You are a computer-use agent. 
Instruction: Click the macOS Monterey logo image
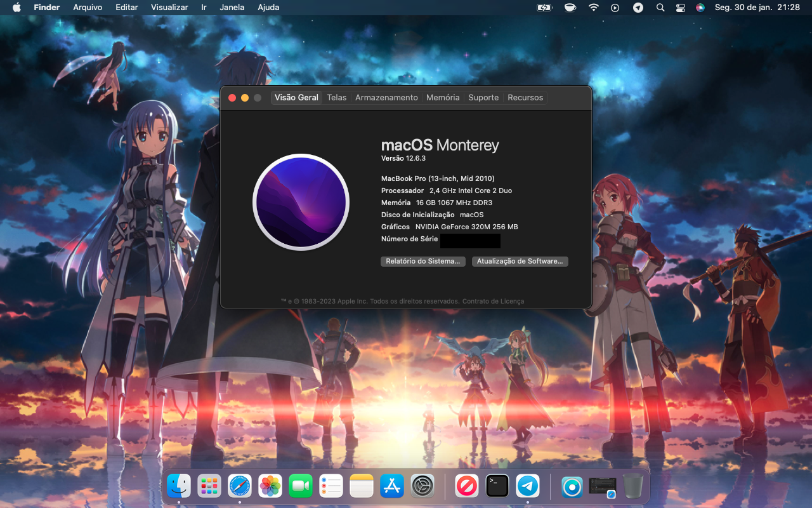(301, 202)
